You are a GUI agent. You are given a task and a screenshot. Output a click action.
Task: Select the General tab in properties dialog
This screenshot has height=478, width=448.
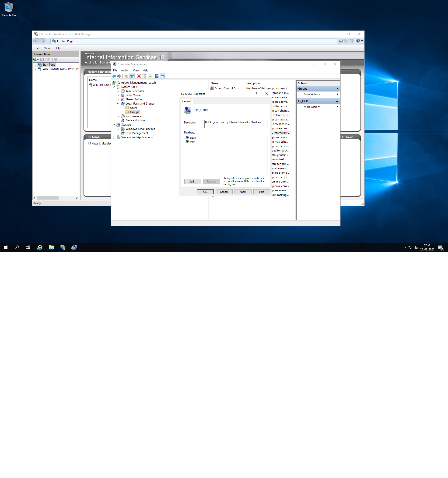(186, 101)
